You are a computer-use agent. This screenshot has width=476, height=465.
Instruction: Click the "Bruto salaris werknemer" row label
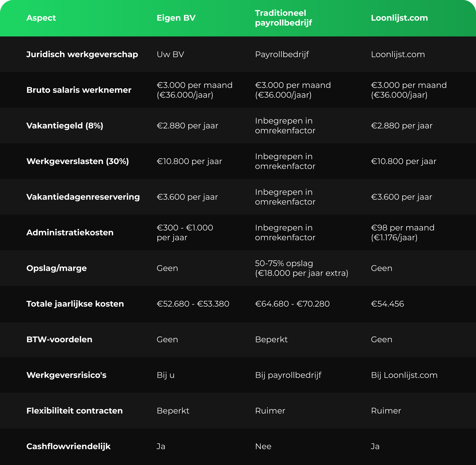coord(79,90)
